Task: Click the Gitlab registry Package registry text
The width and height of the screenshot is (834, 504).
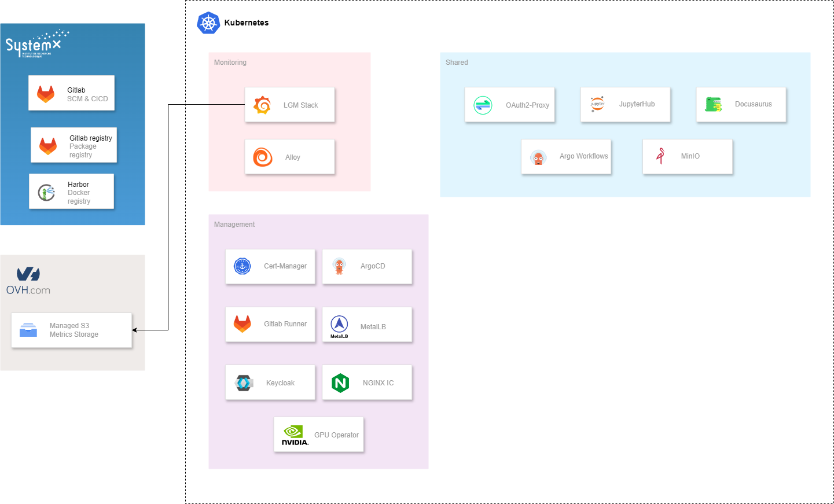Action: (x=90, y=146)
